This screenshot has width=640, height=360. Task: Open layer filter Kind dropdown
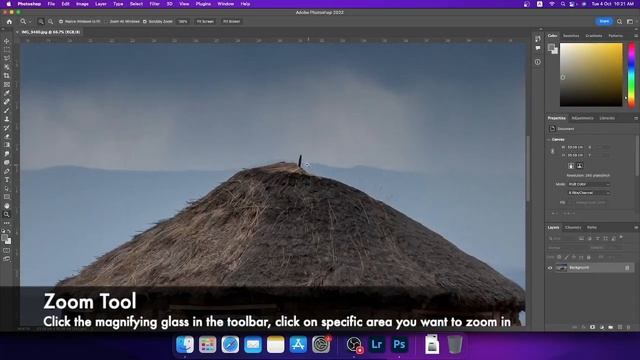[562, 238]
